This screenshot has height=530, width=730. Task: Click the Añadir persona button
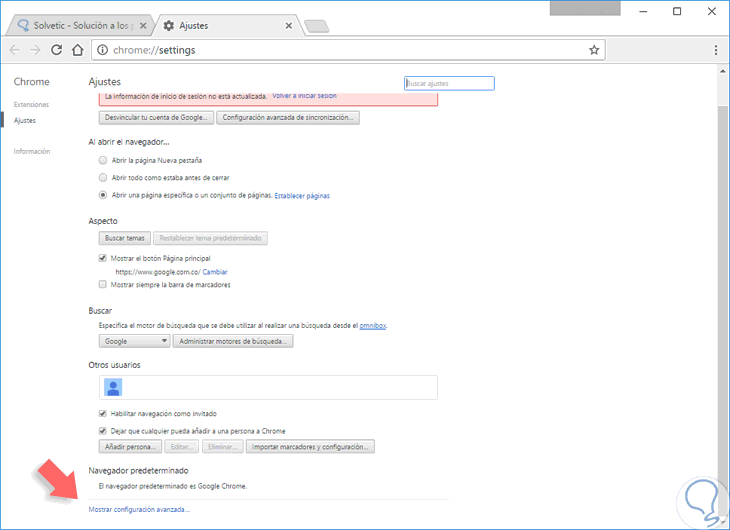click(130, 447)
